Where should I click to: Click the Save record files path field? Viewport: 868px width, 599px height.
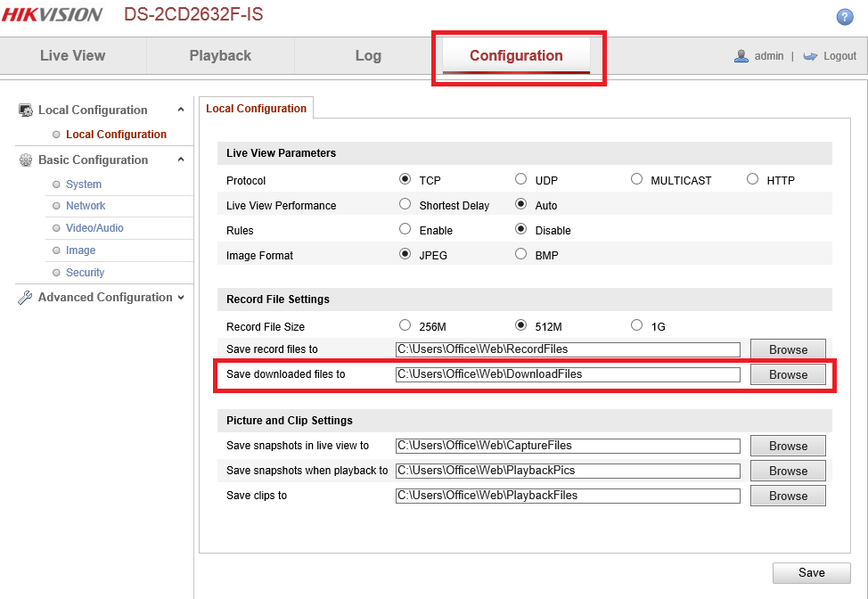(x=568, y=349)
